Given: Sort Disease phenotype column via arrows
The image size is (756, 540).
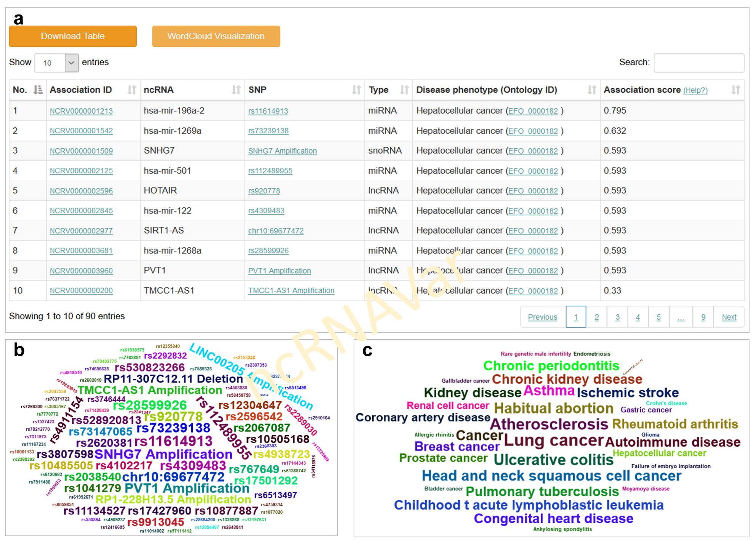Looking at the screenshot, I should click(592, 90).
